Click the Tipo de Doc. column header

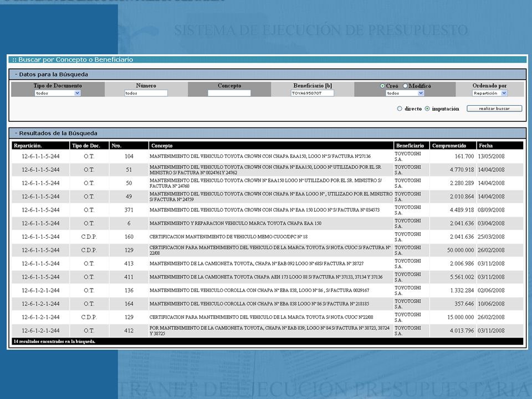90,146
